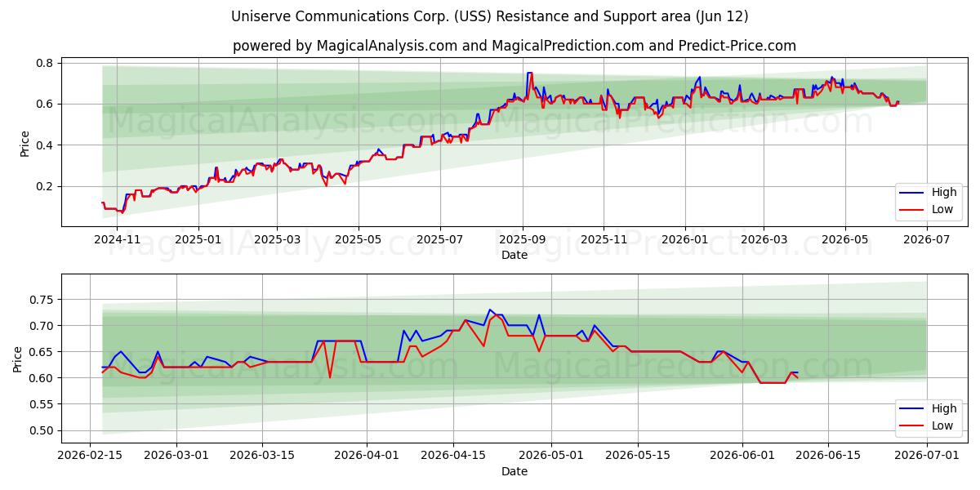
Task: Click the '2025-05' tick label
Action: 358,239
